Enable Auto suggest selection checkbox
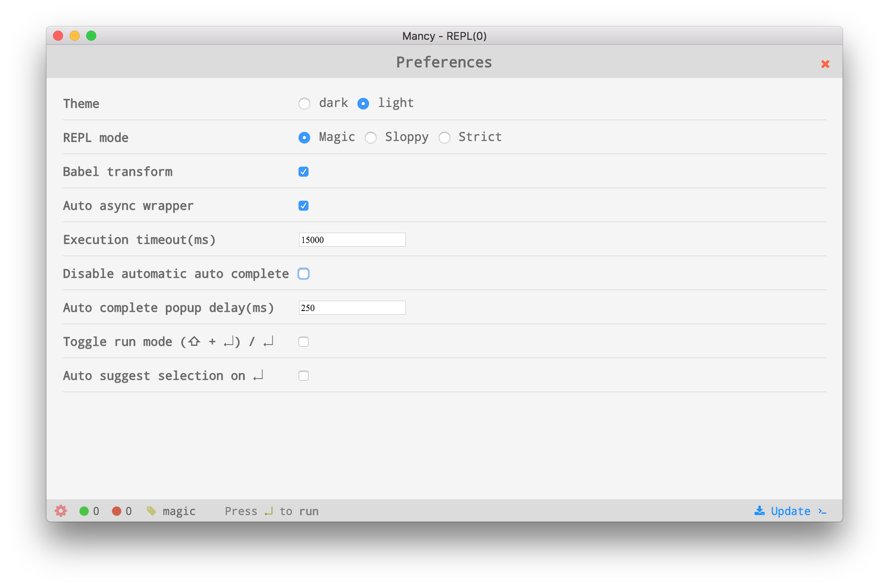 (x=304, y=376)
